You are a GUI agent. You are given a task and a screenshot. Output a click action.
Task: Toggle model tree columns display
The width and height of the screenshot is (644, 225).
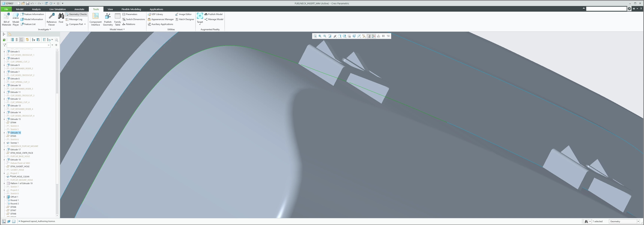[21, 40]
